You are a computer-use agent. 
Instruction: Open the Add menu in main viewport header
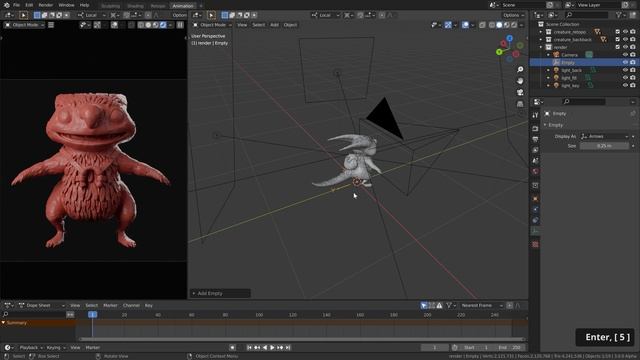[x=274, y=25]
